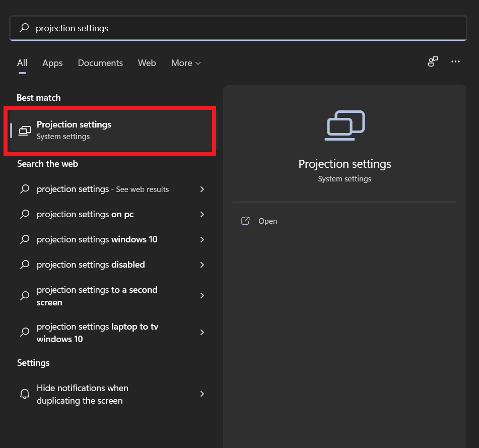Viewport: 479px width, 448px height.
Task: Click Open in the preview pane
Action: click(x=267, y=221)
